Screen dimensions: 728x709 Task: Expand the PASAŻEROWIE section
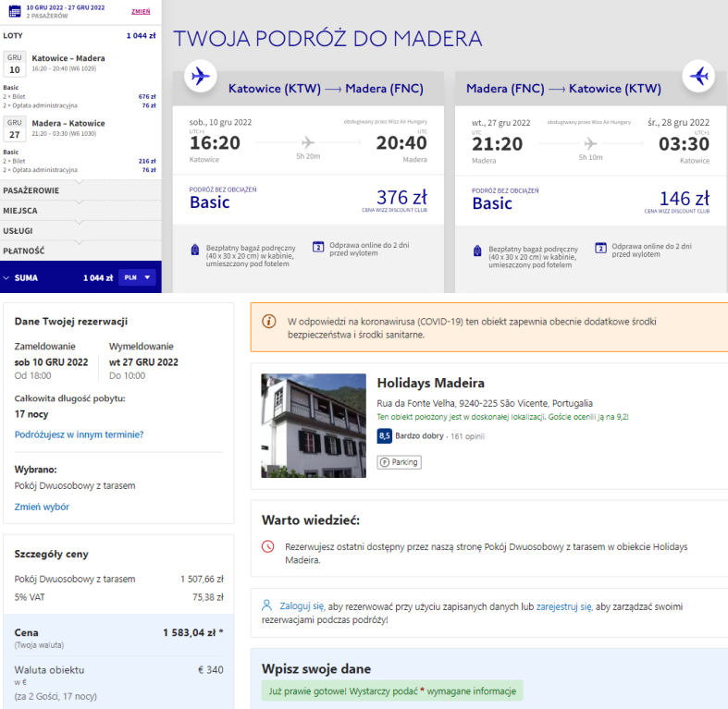(x=80, y=190)
